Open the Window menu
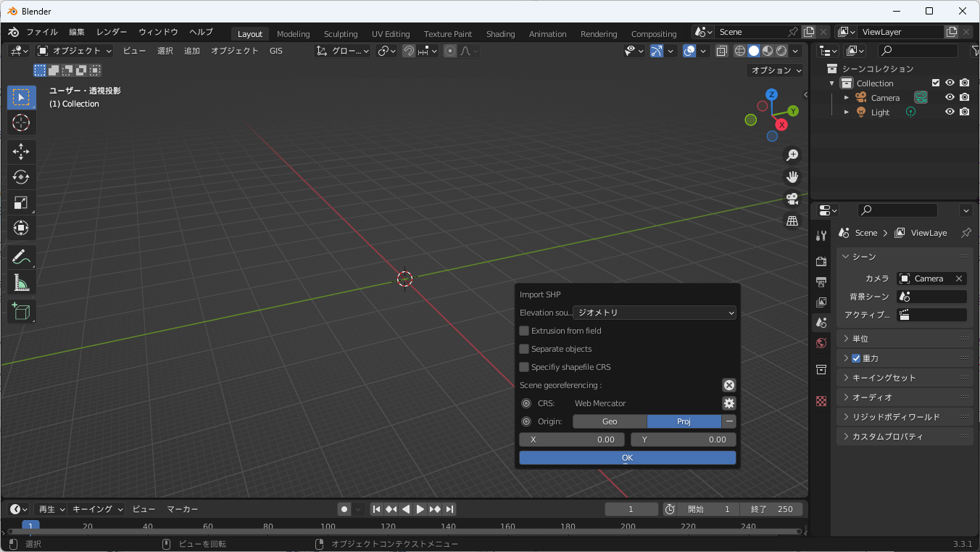The width and height of the screenshot is (980, 552). coord(158,33)
